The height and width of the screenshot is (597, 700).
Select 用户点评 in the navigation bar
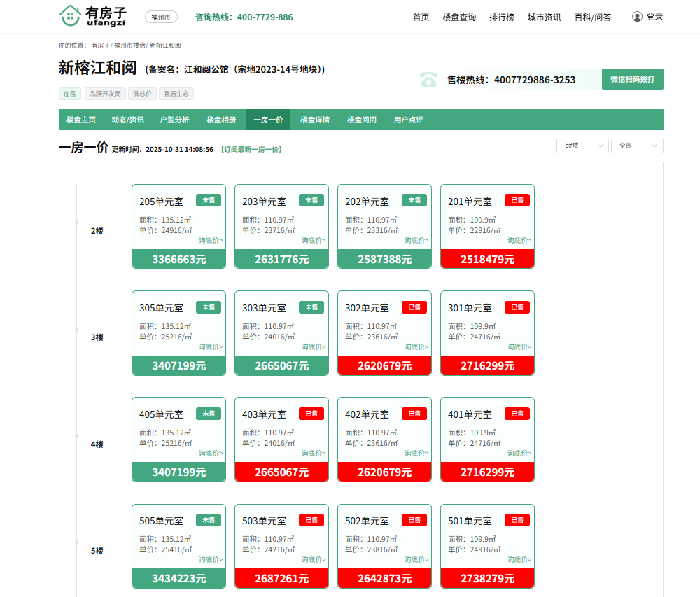(408, 120)
